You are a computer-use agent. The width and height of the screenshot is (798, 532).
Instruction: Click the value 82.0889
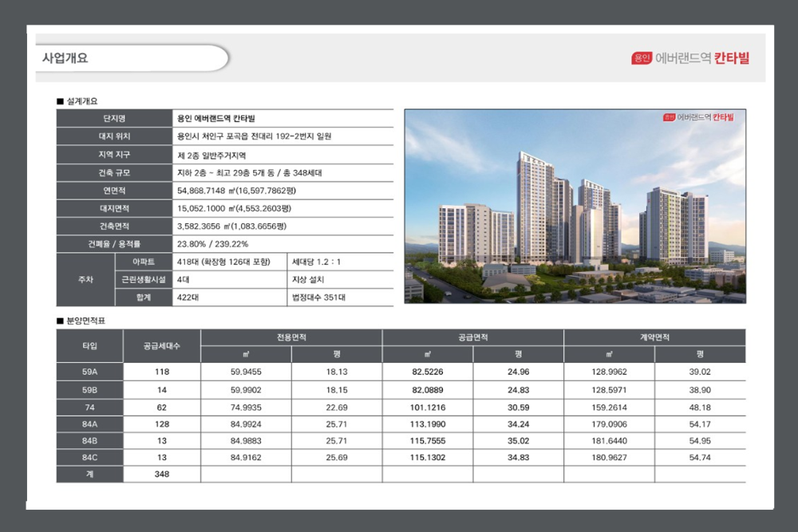[x=428, y=390]
